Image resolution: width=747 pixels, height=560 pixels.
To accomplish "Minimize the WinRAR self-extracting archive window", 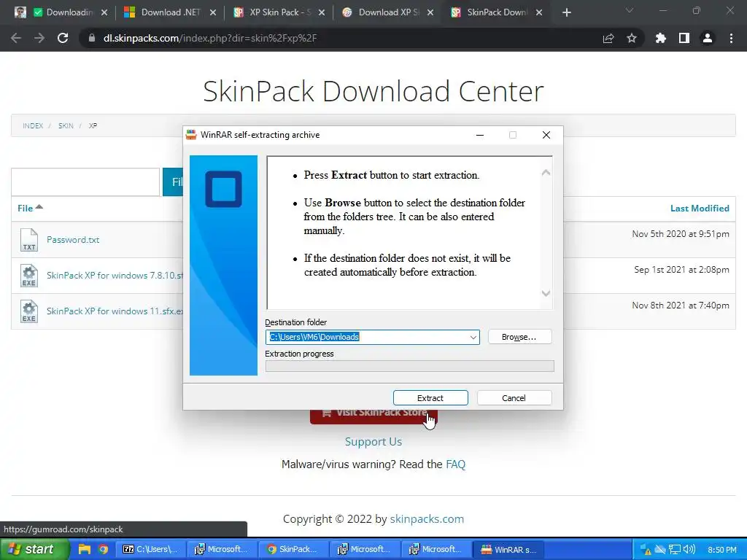I will coord(480,135).
